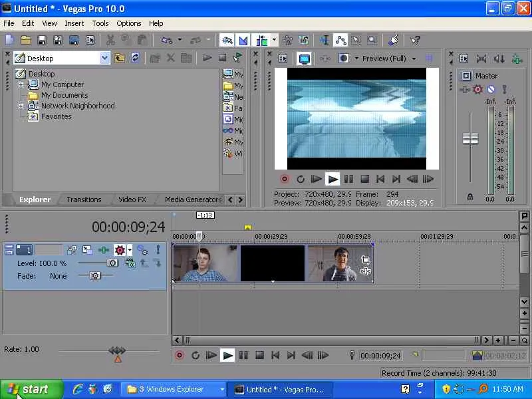
Task: Click the Internet Explorer quick launch icon
Action: click(x=78, y=389)
